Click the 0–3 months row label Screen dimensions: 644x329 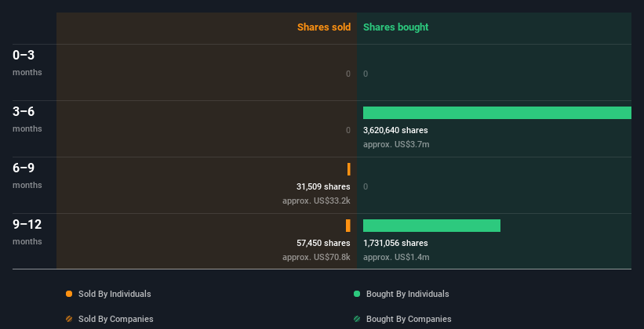point(27,63)
